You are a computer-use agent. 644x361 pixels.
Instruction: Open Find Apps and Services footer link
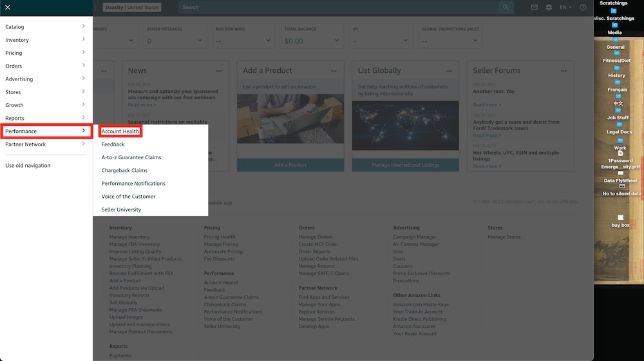pyautogui.click(x=324, y=297)
